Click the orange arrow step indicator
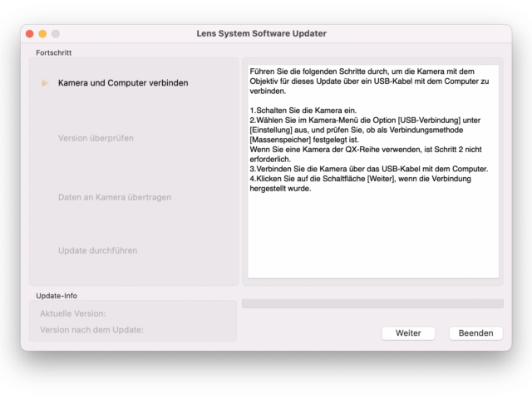 46,83
